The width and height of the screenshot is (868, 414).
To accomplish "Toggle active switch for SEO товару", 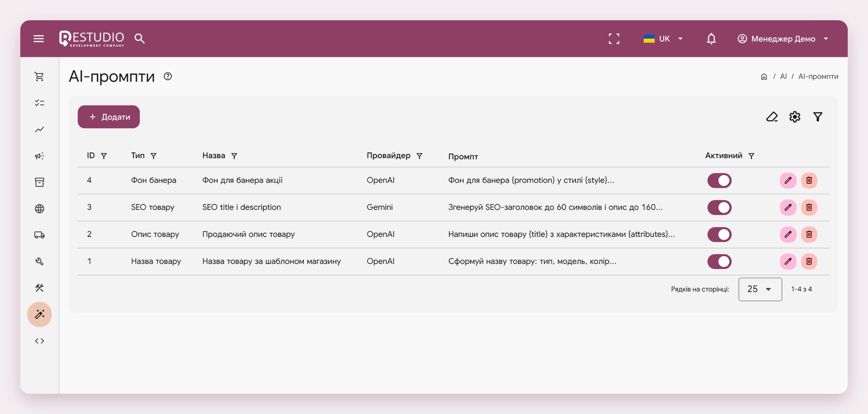I will pos(719,208).
